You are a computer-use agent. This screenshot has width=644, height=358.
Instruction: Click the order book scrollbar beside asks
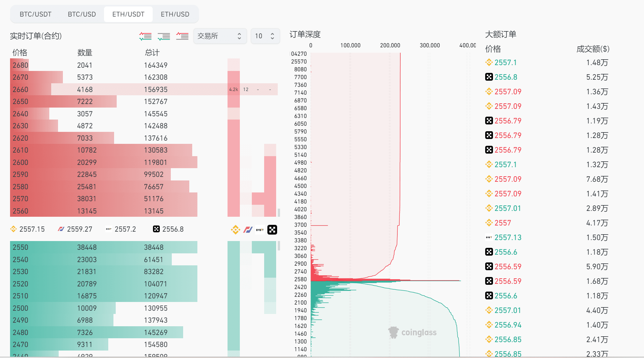[x=279, y=213]
